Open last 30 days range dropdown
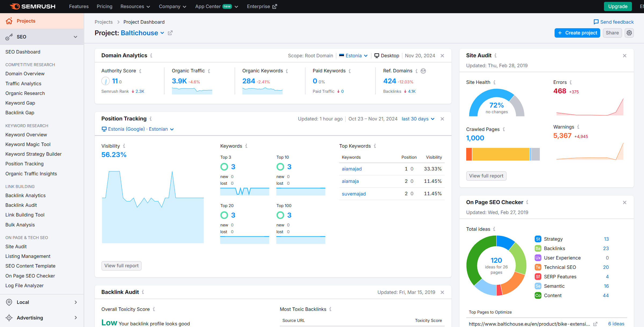Image resolution: width=644 pixels, height=327 pixels. (x=418, y=119)
